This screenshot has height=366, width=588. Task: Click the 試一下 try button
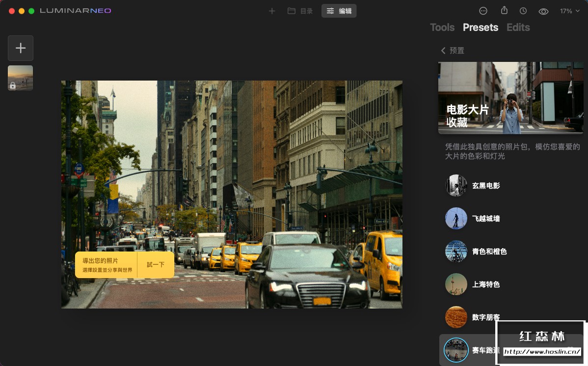click(x=156, y=265)
